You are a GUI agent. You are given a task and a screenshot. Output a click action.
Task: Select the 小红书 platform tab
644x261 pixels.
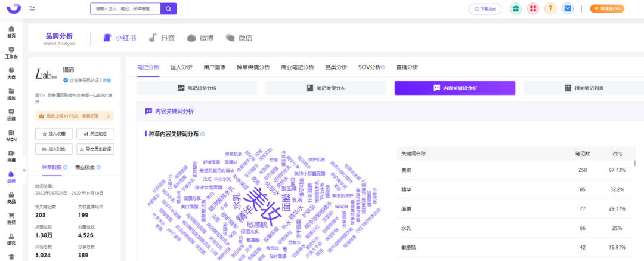pos(119,38)
